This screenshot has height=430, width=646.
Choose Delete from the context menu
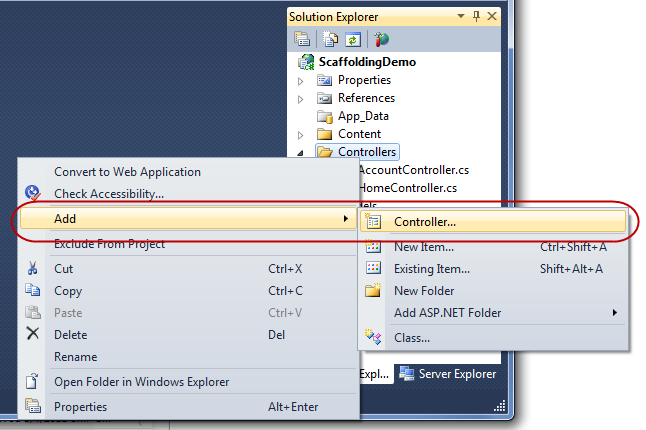click(x=187, y=335)
